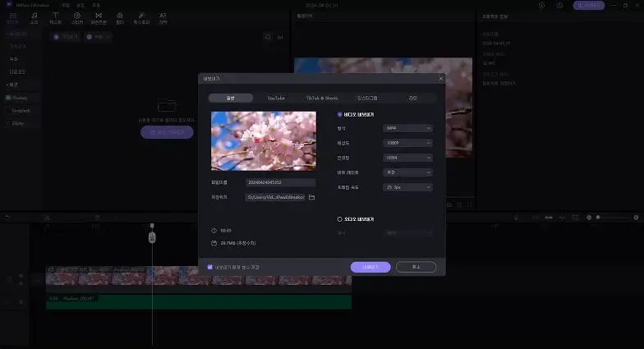Viewport: 644px width, 349px height.
Task: Select the Transitions icon in toolbar
Action: click(99, 17)
